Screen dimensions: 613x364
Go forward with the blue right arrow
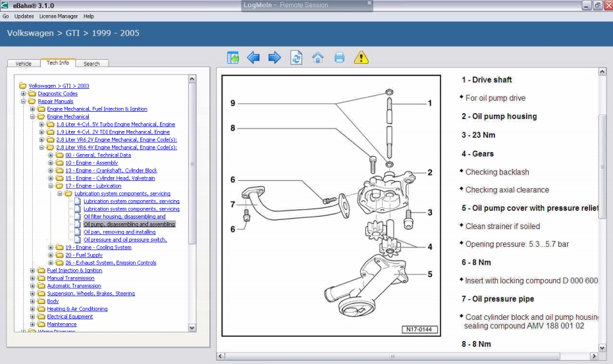click(275, 58)
